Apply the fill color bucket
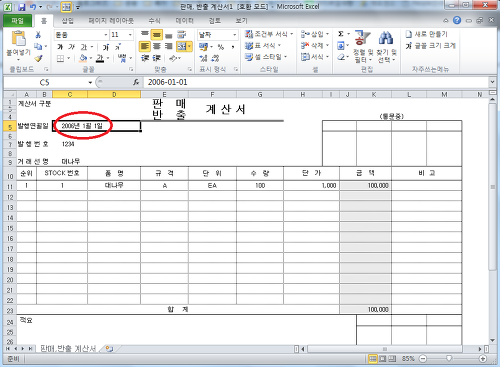This screenshot has height=367, width=500. [x=83, y=58]
